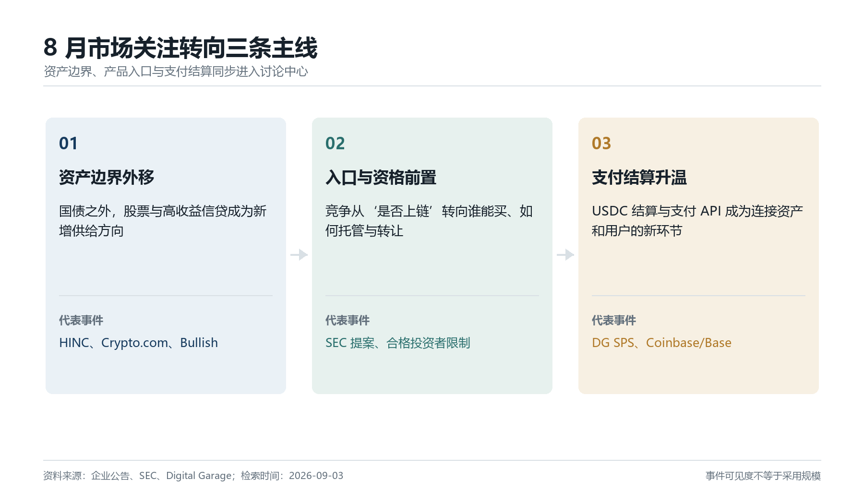Select the slide title about 8 月市场关注

click(x=180, y=48)
